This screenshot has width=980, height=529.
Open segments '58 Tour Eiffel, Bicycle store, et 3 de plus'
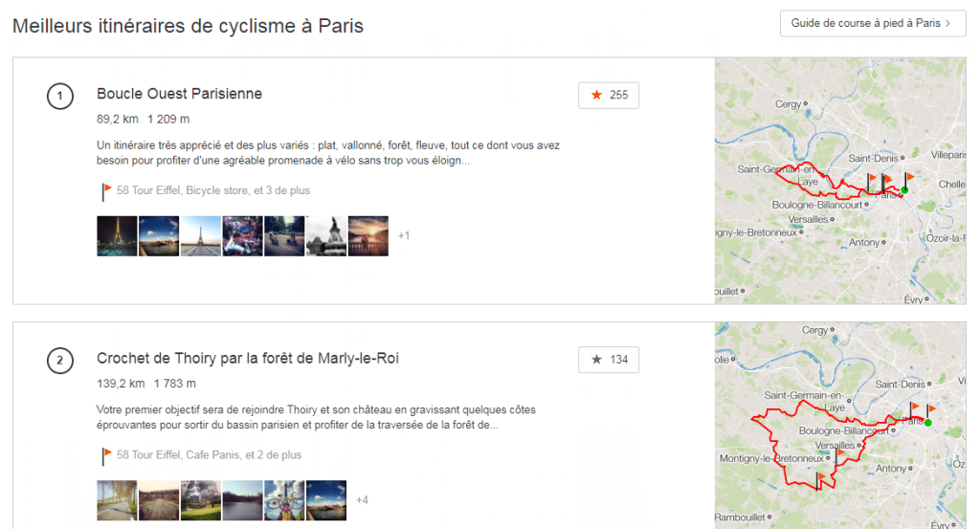coord(213,190)
